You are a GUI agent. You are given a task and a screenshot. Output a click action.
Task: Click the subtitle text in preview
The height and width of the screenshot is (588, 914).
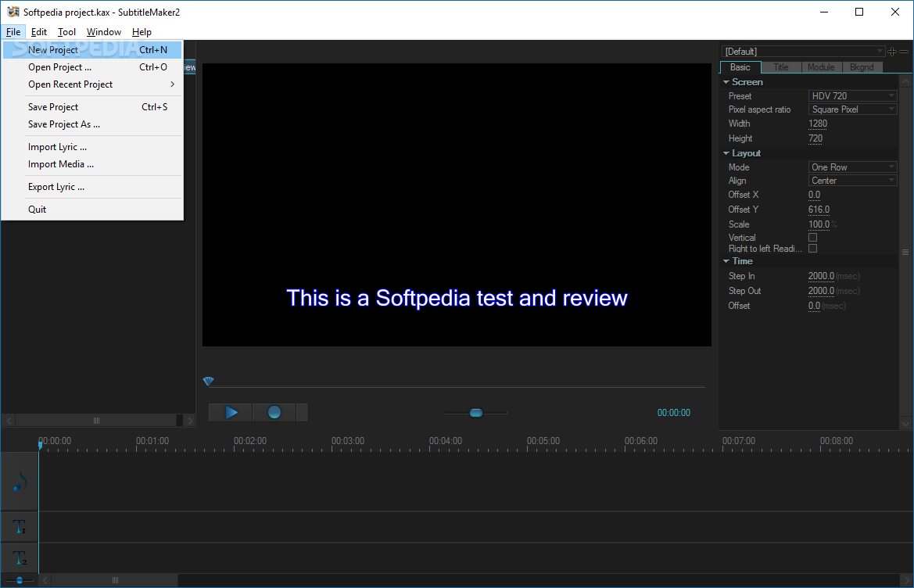[457, 298]
